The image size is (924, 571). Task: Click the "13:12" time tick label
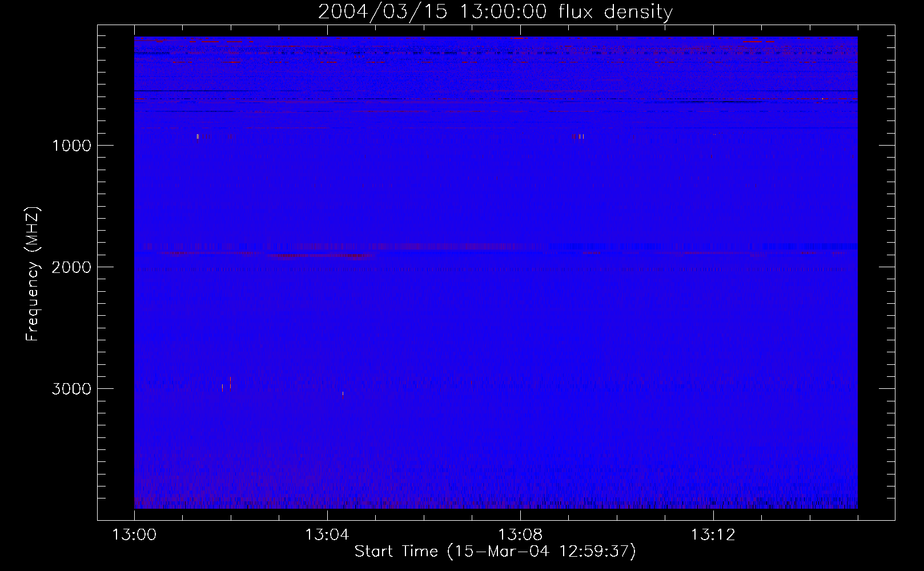[x=713, y=535]
